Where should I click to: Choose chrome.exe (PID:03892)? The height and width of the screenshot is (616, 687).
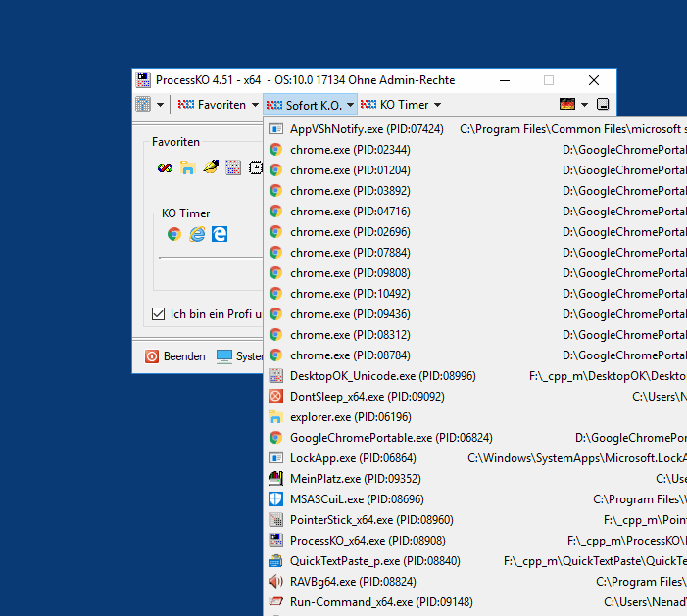point(475,191)
